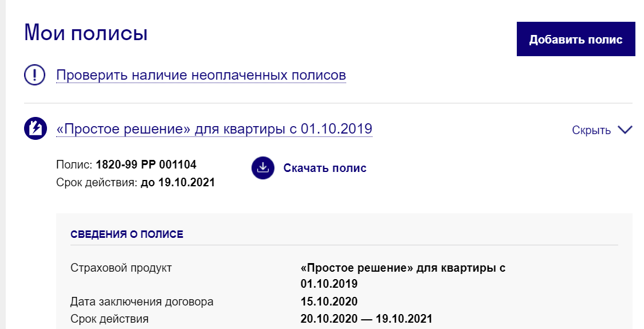Click the "до 19.10.2021" validity date
The width and height of the screenshot is (644, 329).
pos(178,183)
